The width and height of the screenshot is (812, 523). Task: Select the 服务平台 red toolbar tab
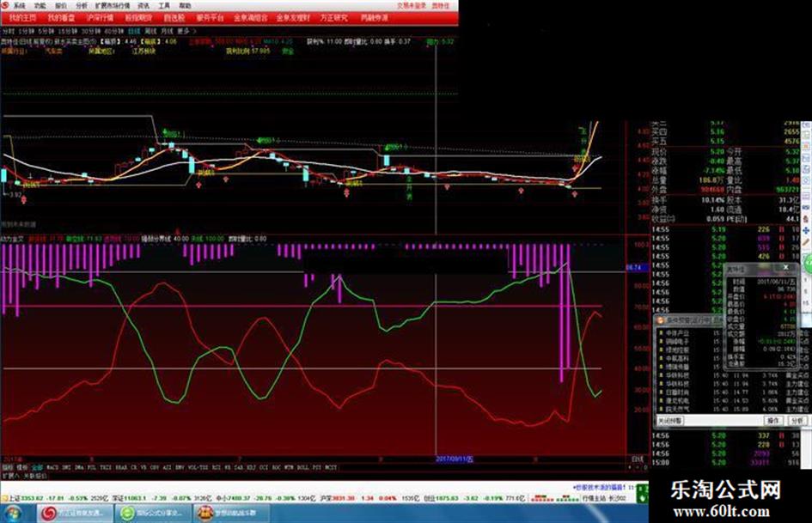210,18
